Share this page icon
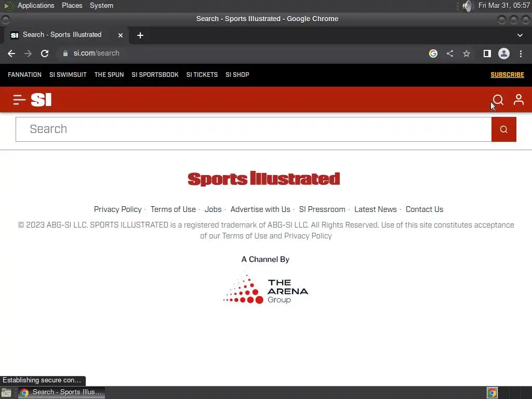This screenshot has height=399, width=532. point(450,54)
